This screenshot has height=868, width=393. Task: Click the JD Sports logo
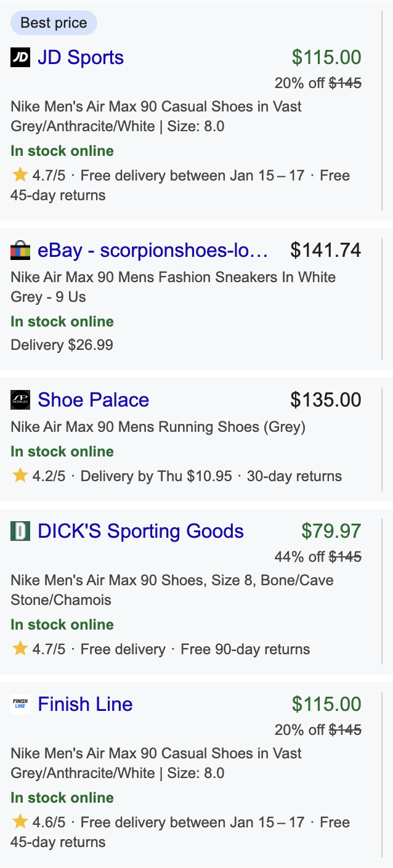coord(19,57)
